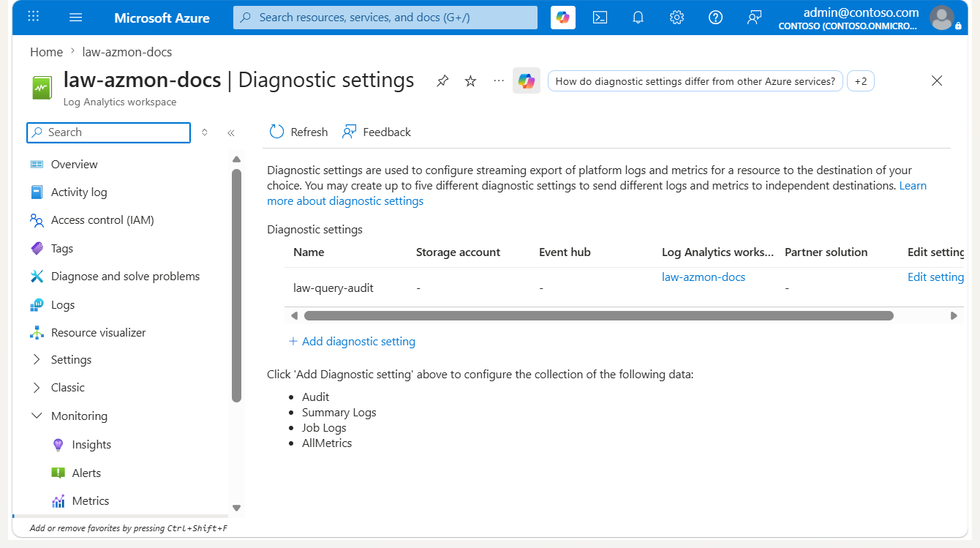Screen dimensions: 980x548
Task: Select the law-query-audit name cell
Action: (x=333, y=288)
